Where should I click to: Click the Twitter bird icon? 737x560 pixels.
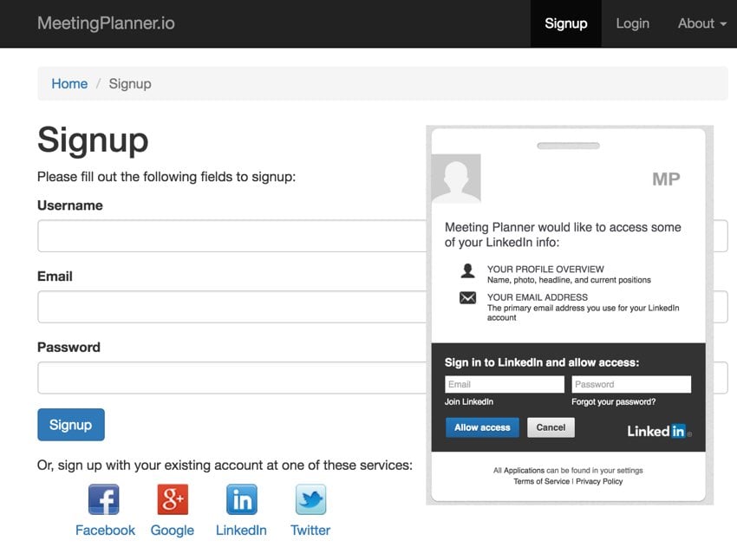(x=310, y=499)
